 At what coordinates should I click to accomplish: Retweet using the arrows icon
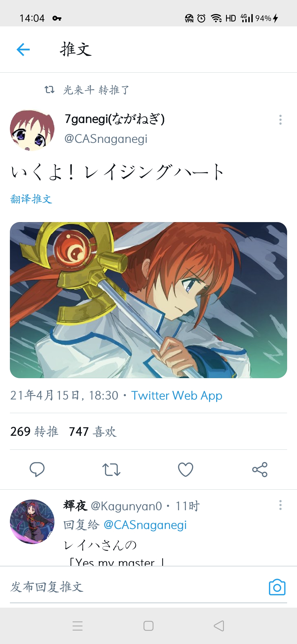111,470
